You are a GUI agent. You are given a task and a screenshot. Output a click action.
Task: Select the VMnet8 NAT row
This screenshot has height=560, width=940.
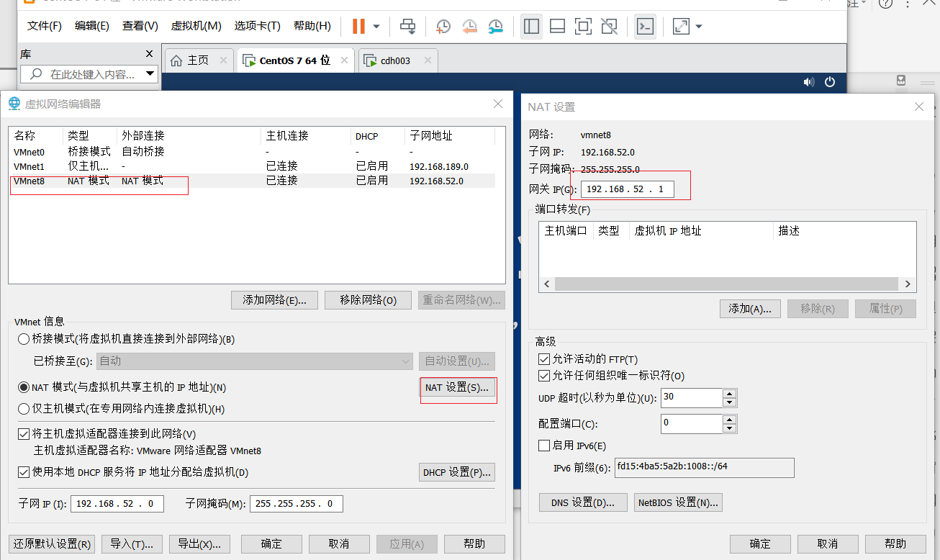pyautogui.click(x=252, y=181)
